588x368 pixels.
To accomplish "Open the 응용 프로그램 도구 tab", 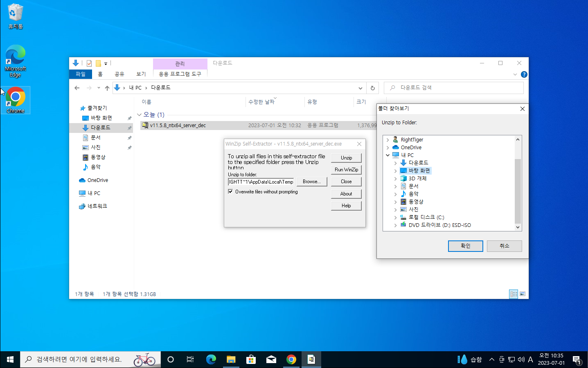I will click(180, 74).
